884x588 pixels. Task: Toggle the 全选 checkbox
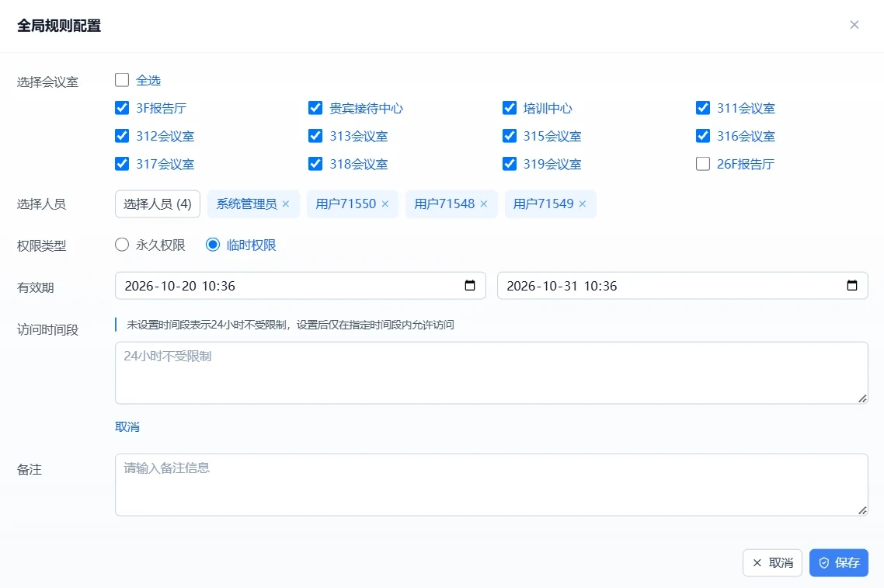coord(122,79)
